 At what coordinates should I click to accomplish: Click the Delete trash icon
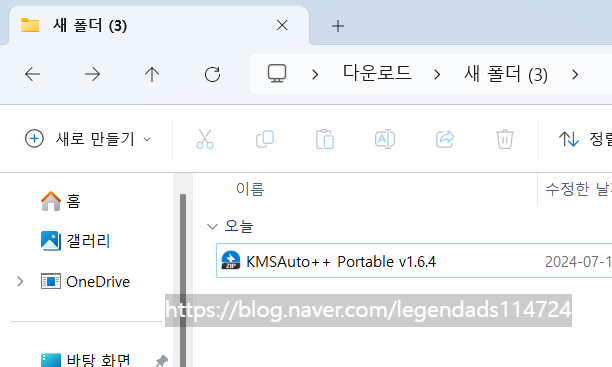coord(505,139)
